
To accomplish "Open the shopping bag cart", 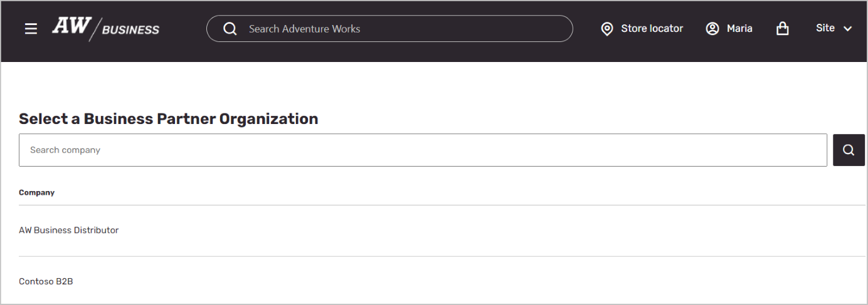I will coord(782,29).
